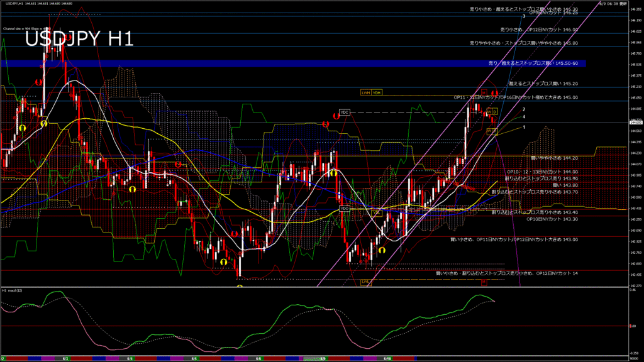Select the red M marker near 145.20
Image resolution: width=644 pixels, height=362 pixels.
(484, 92)
